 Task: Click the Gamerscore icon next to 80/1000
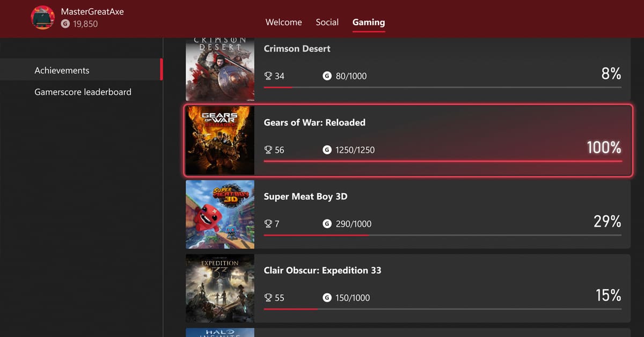pos(327,76)
